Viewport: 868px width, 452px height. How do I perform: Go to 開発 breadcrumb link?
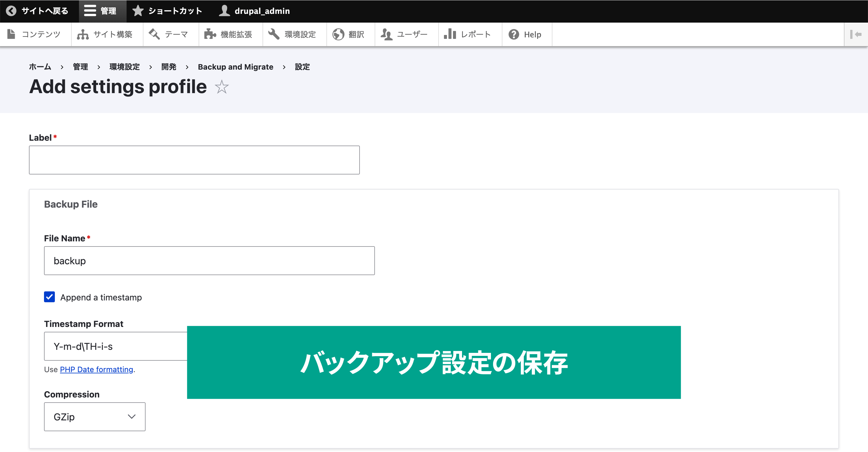[168, 67]
